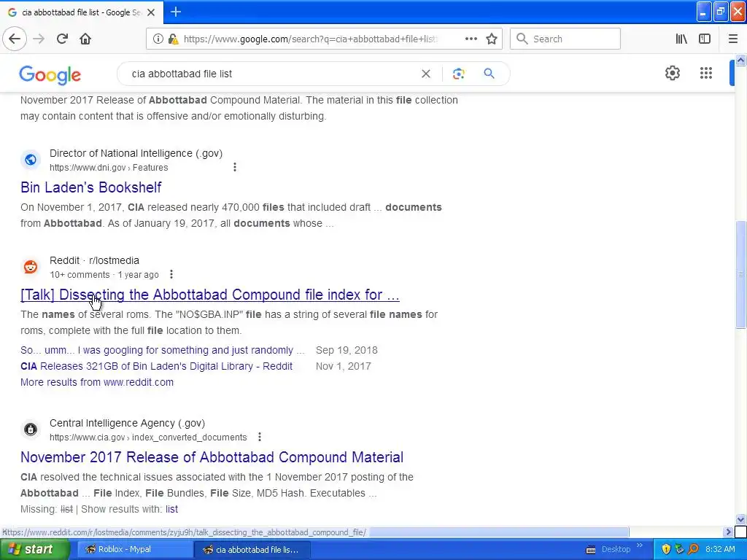747x560 pixels.
Task: Open more options for Reddit result
Action: click(x=171, y=274)
